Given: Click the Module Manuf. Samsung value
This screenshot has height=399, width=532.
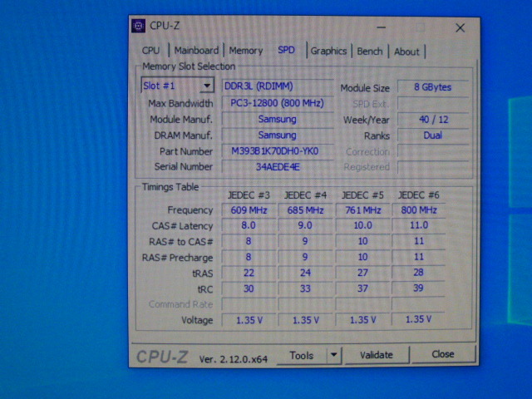Looking at the screenshot, I should (x=277, y=119).
